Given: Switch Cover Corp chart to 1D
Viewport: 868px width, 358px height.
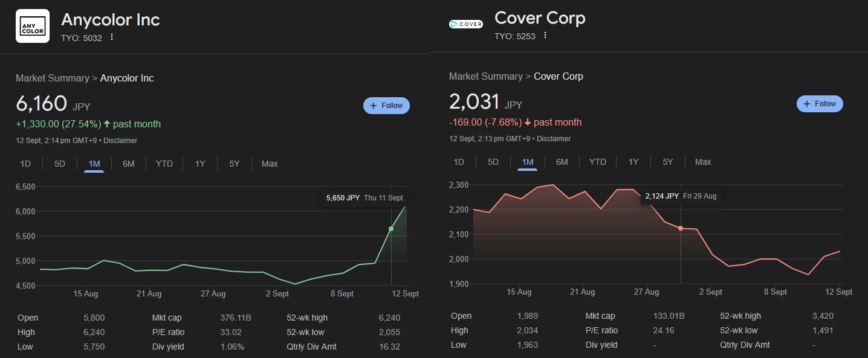Looking at the screenshot, I should tap(459, 162).
